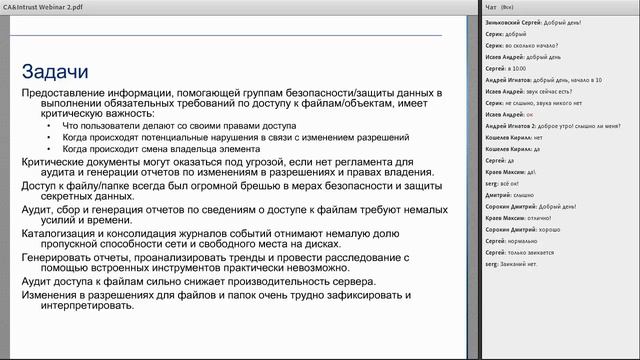Click chat message 'Исаев Андрей: звук сейчас есть?'
640x360 pixels.
529,91
